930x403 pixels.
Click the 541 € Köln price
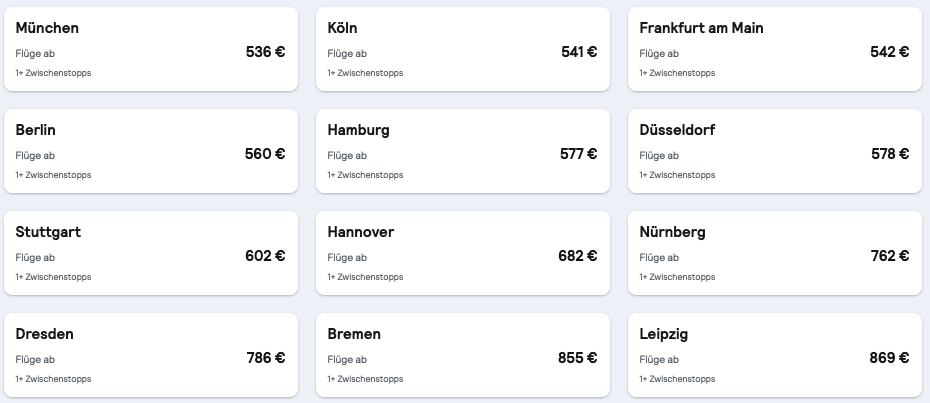578,52
